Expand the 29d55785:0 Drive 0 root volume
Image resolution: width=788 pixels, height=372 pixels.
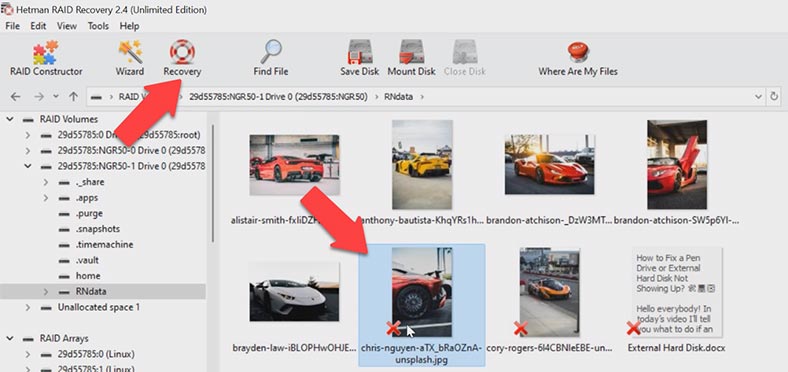click(28, 135)
